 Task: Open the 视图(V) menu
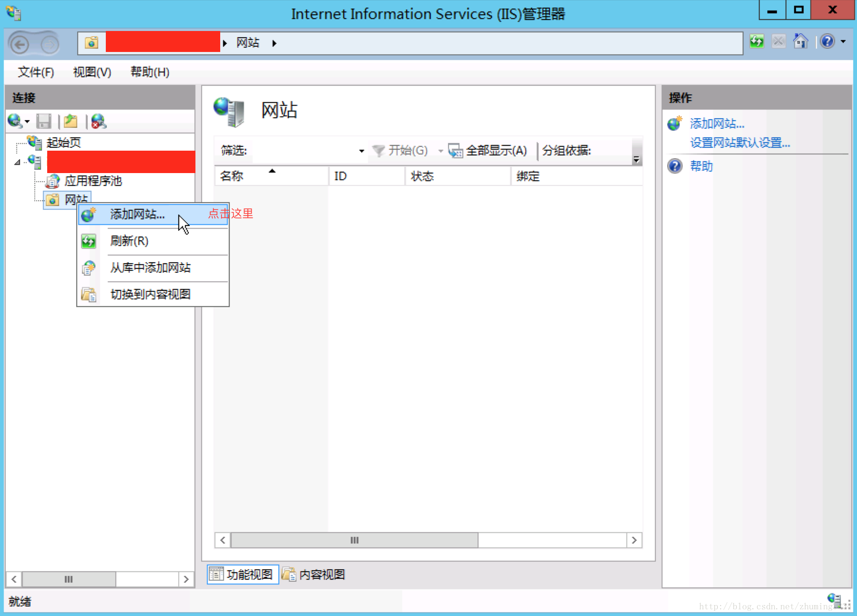point(92,72)
